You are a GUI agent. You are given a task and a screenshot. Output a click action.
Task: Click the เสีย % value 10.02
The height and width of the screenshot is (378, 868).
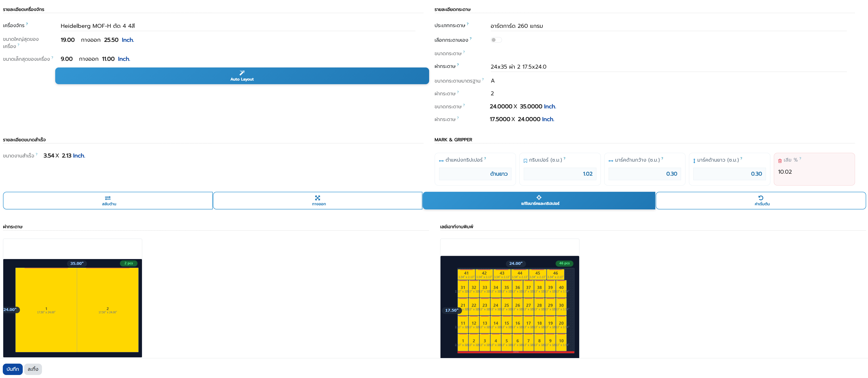785,172
